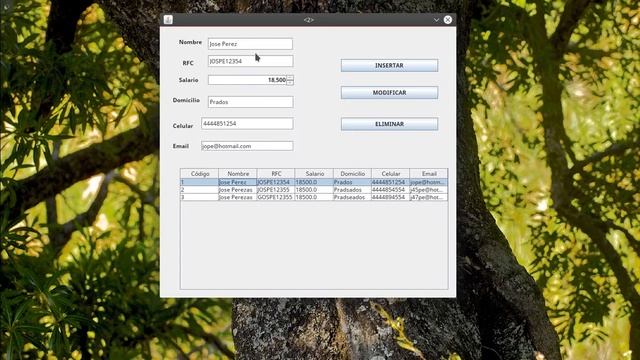Click the RFC field containing JOSPE12354

pyautogui.click(x=250, y=61)
